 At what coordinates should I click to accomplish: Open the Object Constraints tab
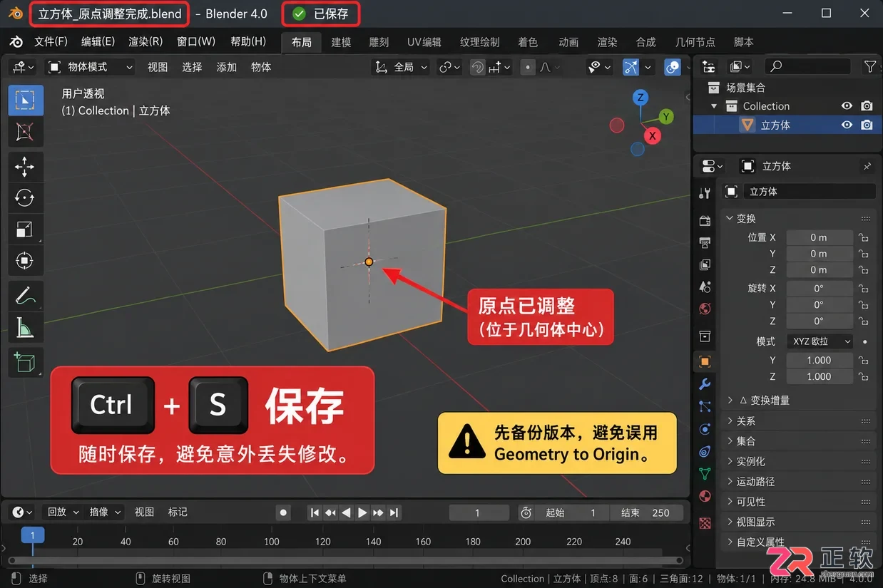click(705, 452)
